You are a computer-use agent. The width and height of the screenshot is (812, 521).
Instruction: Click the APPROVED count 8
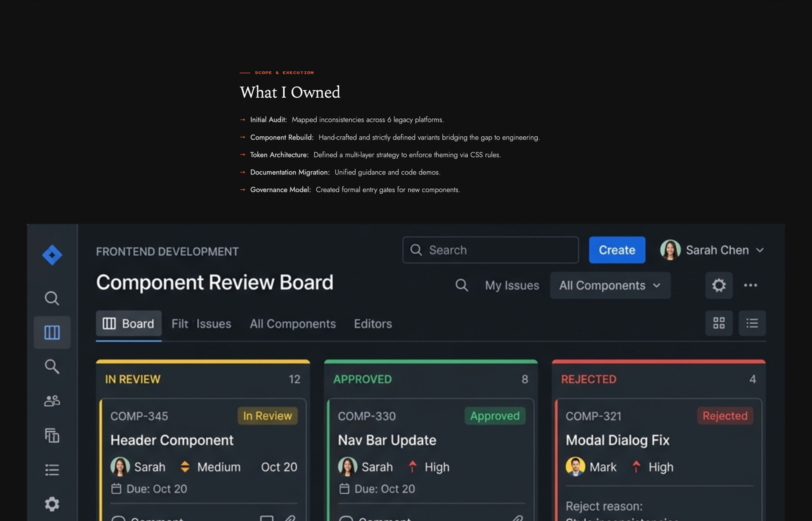(525, 379)
